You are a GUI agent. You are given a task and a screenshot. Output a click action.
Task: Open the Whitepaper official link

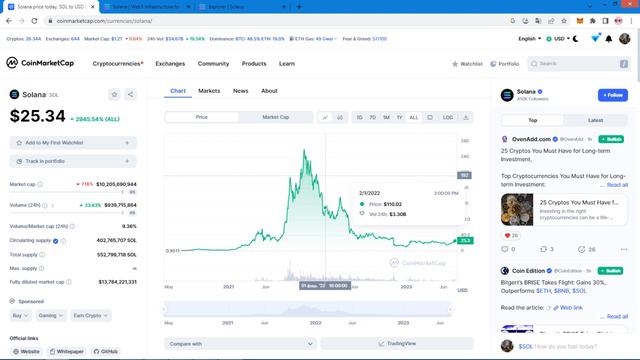[67, 351]
